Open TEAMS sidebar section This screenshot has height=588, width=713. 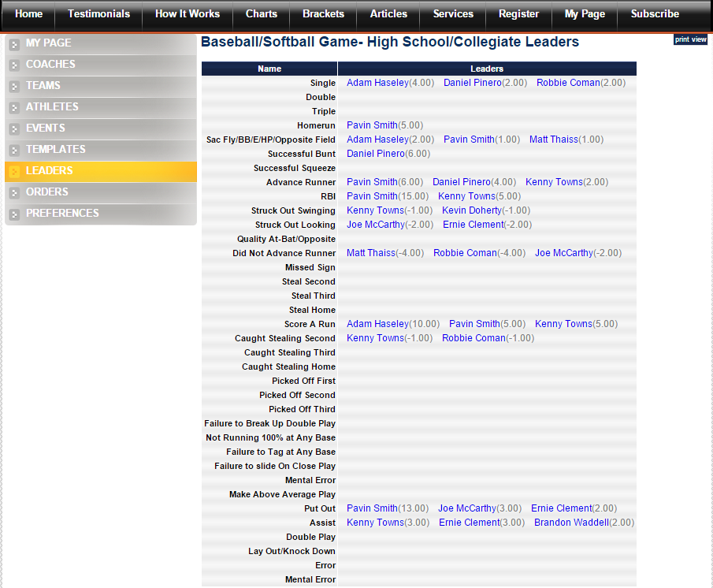[101, 86]
